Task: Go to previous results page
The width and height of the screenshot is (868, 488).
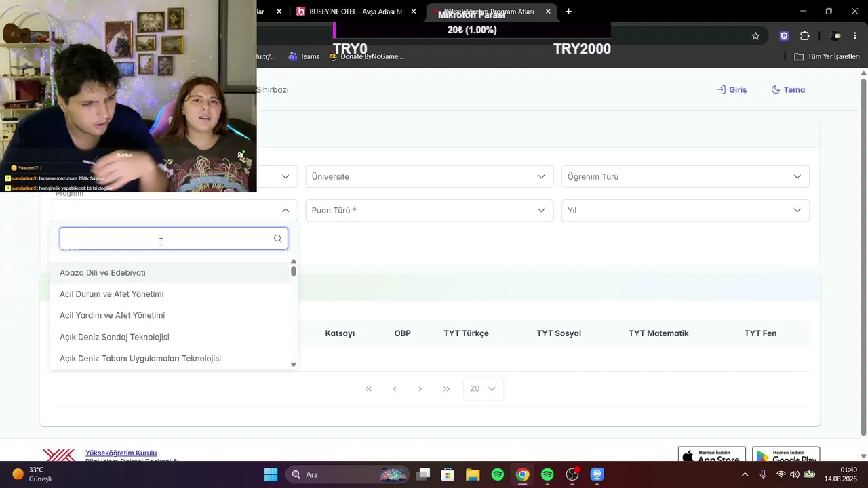Action: click(x=395, y=389)
